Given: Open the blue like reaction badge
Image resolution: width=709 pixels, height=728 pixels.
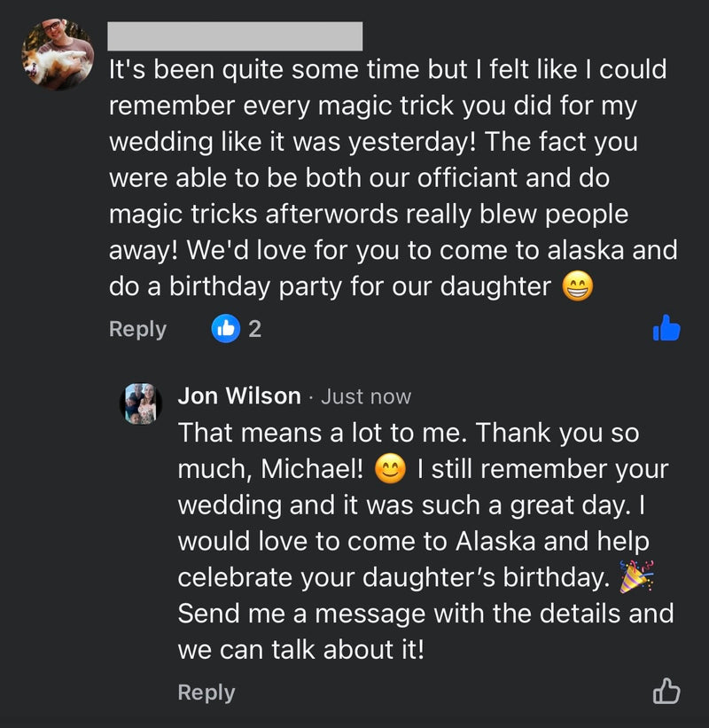Looking at the screenshot, I should coord(225,329).
